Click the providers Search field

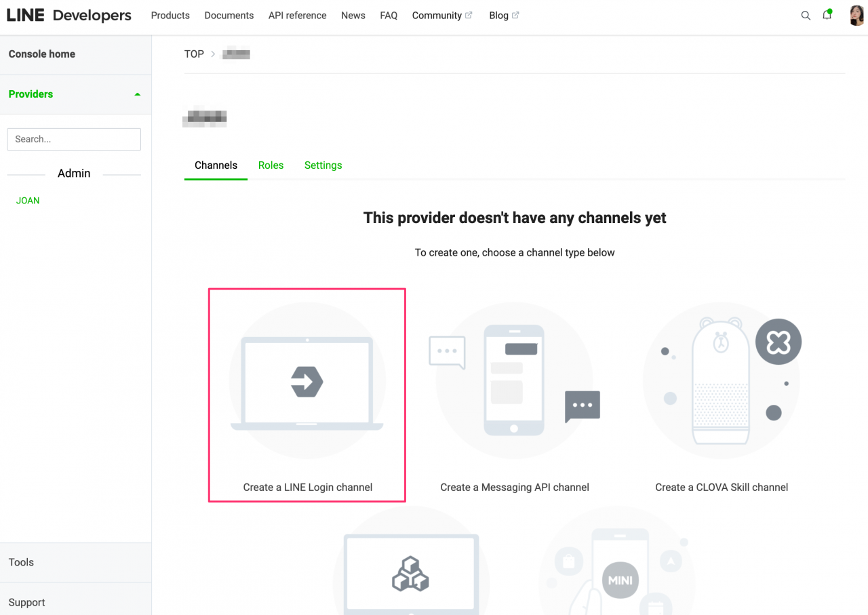coord(74,139)
